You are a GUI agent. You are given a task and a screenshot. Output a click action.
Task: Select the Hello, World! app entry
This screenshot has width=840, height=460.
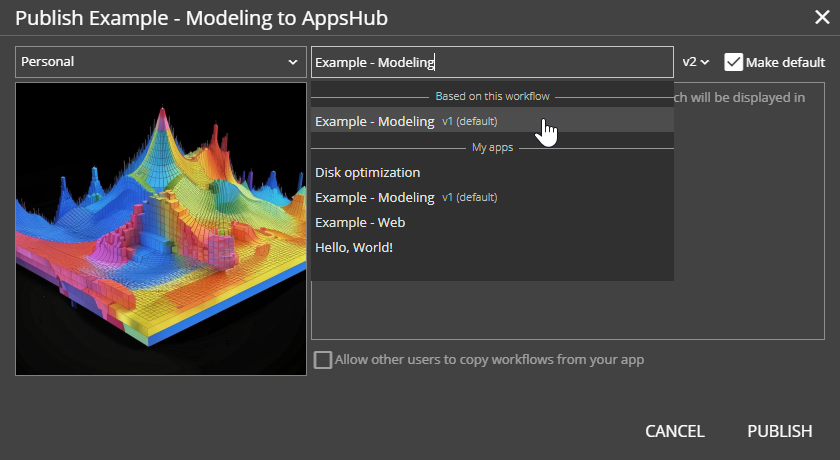(354, 247)
